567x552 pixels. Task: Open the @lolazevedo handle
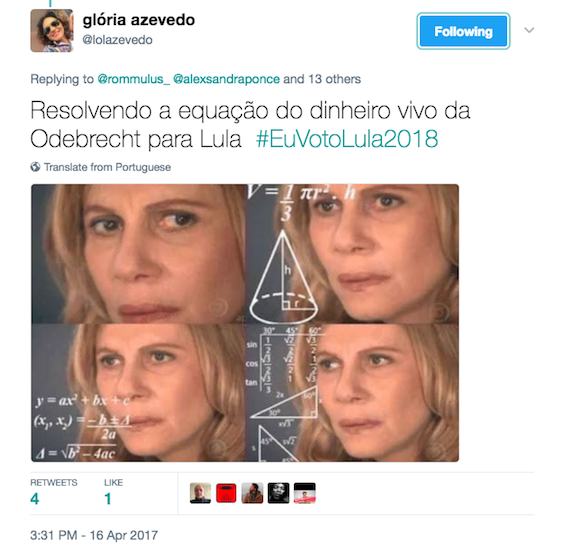click(x=118, y=40)
